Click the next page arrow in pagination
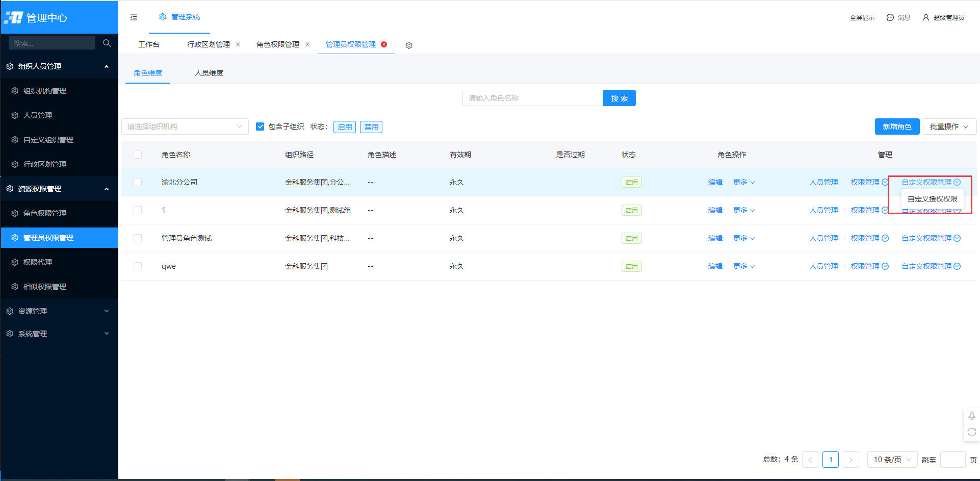This screenshot has height=481, width=980. click(x=851, y=460)
